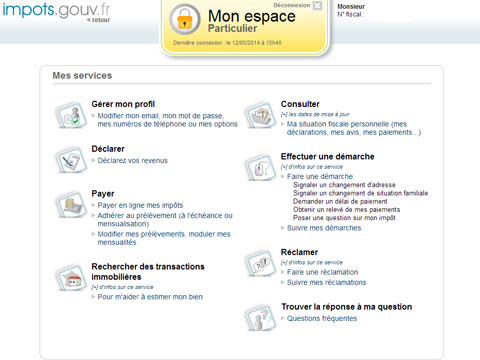This screenshot has height=360, width=480.
Task: Click the 'Dernière connexion' date text
Action: click(x=227, y=43)
